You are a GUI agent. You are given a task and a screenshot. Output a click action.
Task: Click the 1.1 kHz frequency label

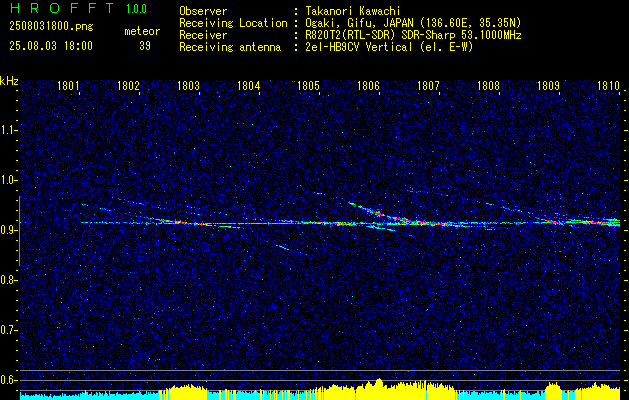click(9, 130)
